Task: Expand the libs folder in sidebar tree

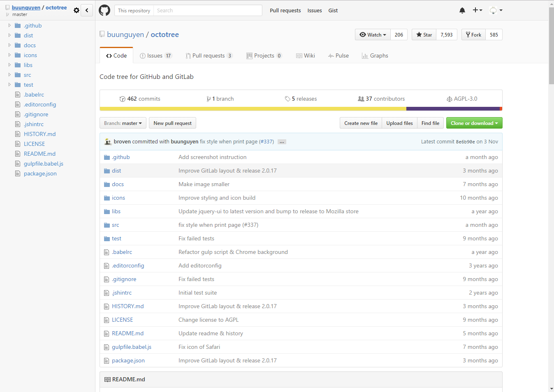Action: pyautogui.click(x=9, y=65)
